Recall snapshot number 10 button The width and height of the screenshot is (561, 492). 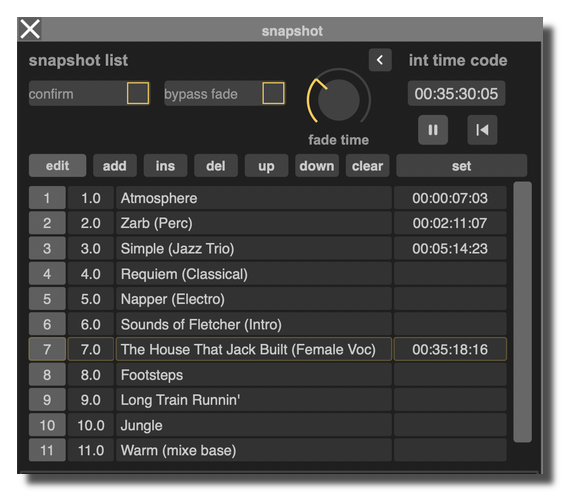[47, 425]
